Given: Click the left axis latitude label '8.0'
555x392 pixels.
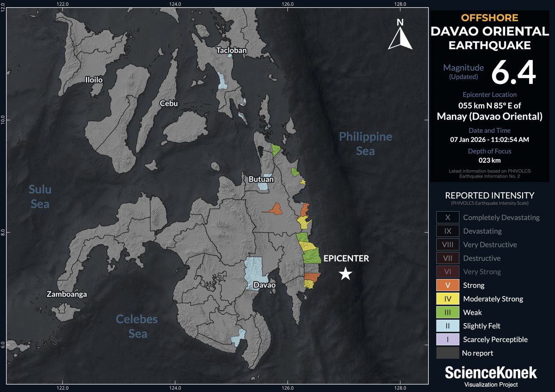Looking at the screenshot, I should click(4, 232).
